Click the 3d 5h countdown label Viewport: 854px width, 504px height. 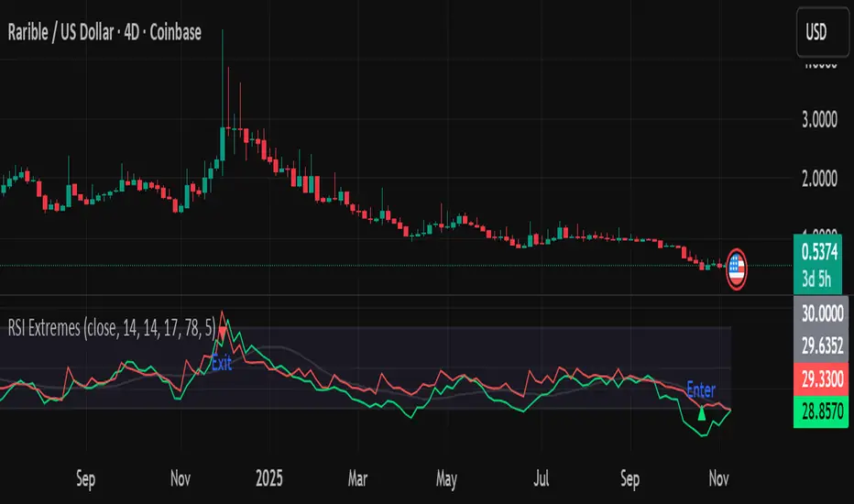816,279
